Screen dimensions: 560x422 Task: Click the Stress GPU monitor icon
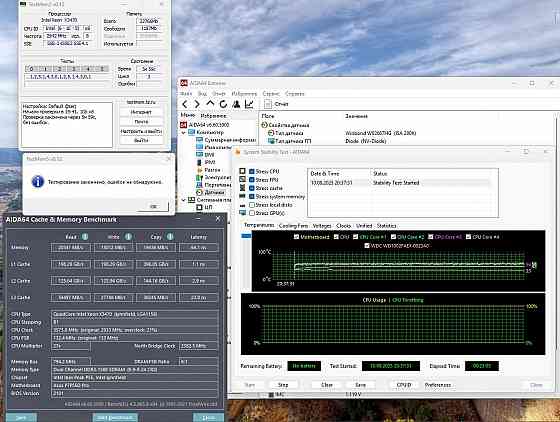coord(242,213)
